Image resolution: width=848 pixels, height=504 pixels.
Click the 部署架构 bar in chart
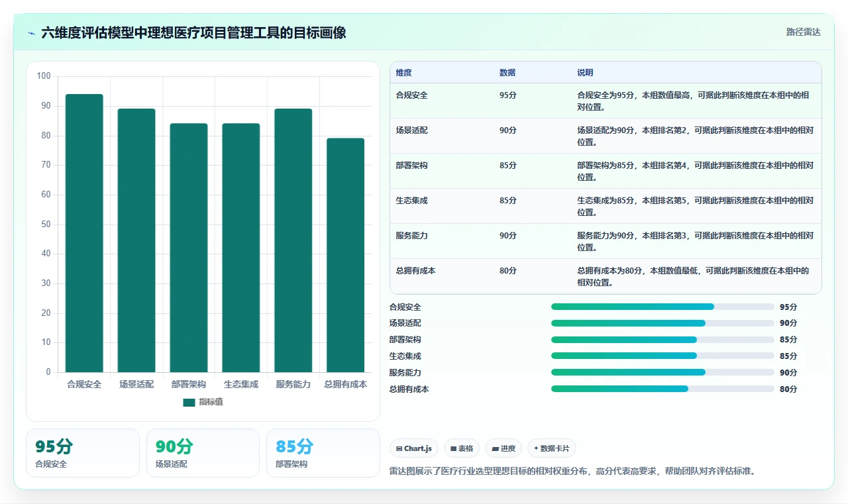click(189, 248)
